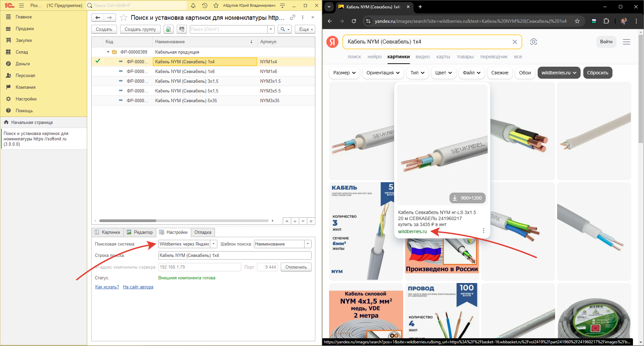Screen dimensions: 644x346
Task: Download the 900×1200 image
Action: pos(467,198)
